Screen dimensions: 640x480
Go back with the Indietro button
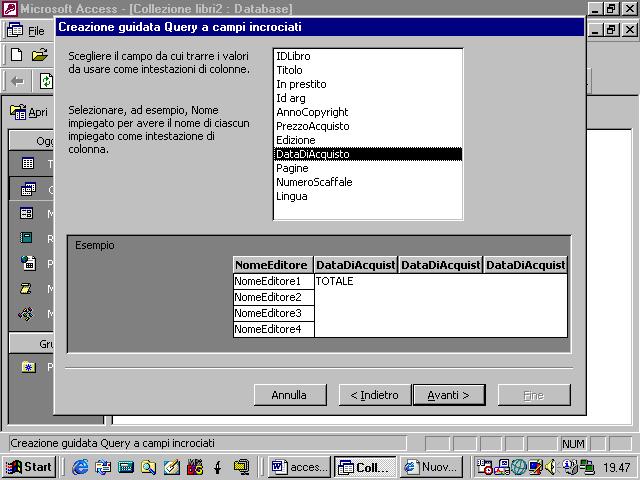pyautogui.click(x=375, y=395)
